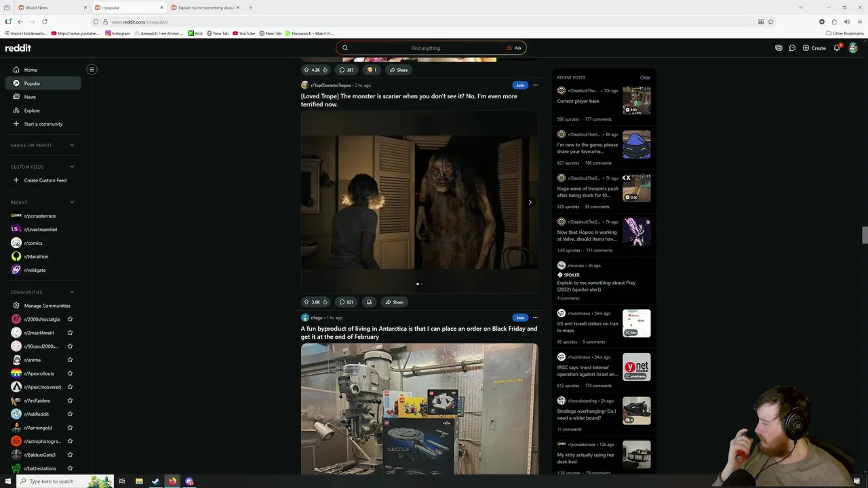868x488 pixels.
Task: Upvote the 4.2K post
Action: click(307, 70)
